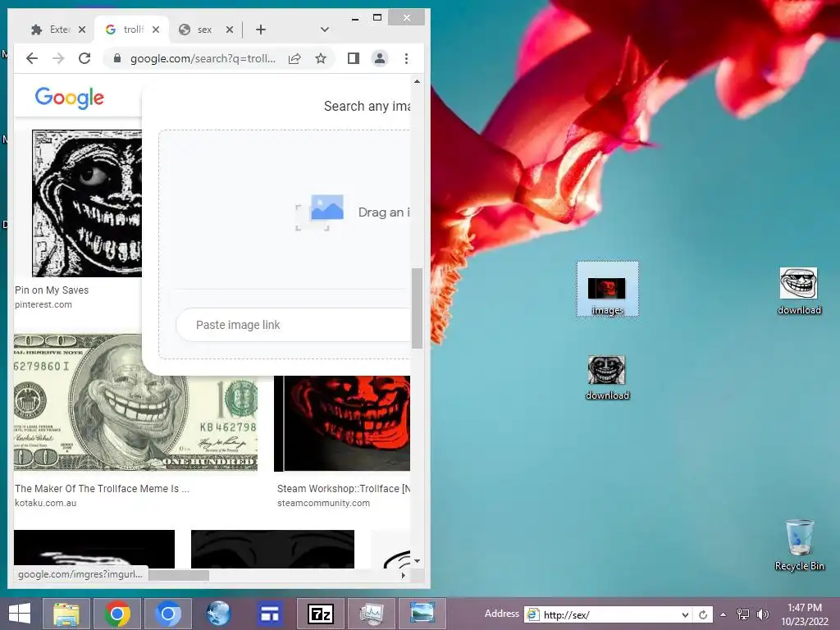Bookmark this tab with the star

[x=321, y=58]
